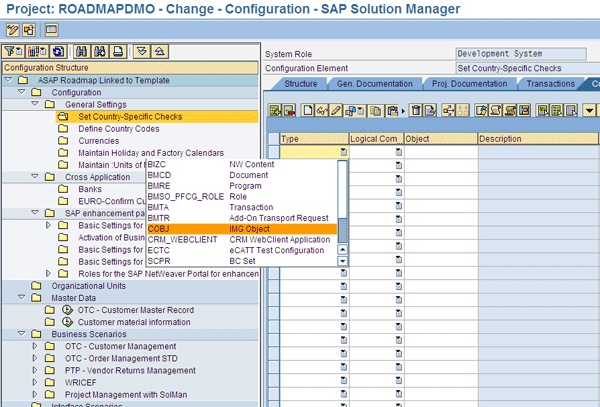
Task: Click the Copy icon in the table toolbar
Action: [x=375, y=111]
